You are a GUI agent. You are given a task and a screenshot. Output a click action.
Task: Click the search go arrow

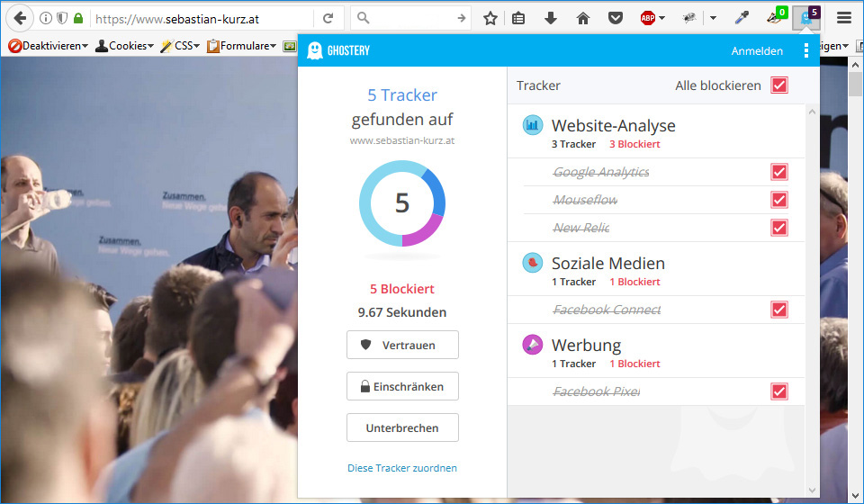pyautogui.click(x=461, y=18)
